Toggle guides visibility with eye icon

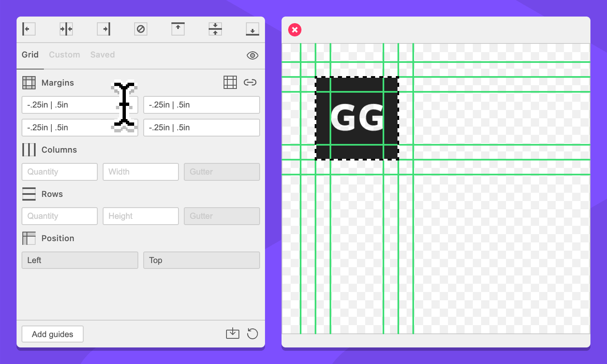click(252, 55)
